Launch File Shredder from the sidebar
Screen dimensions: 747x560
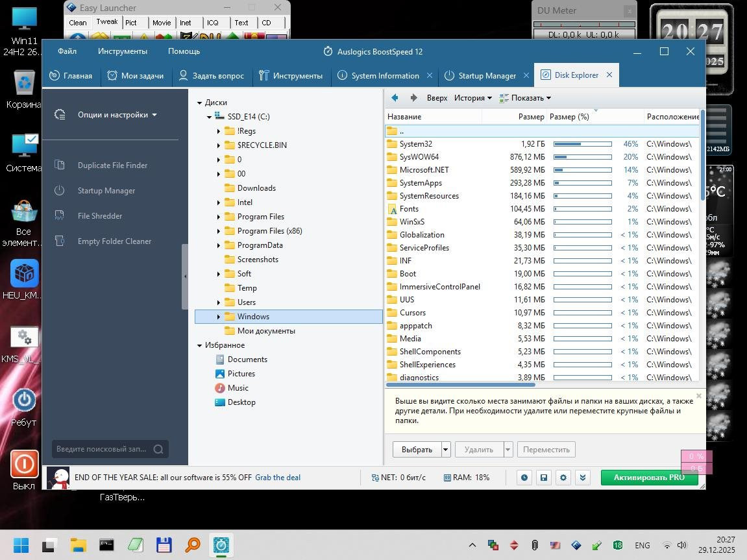100,215
